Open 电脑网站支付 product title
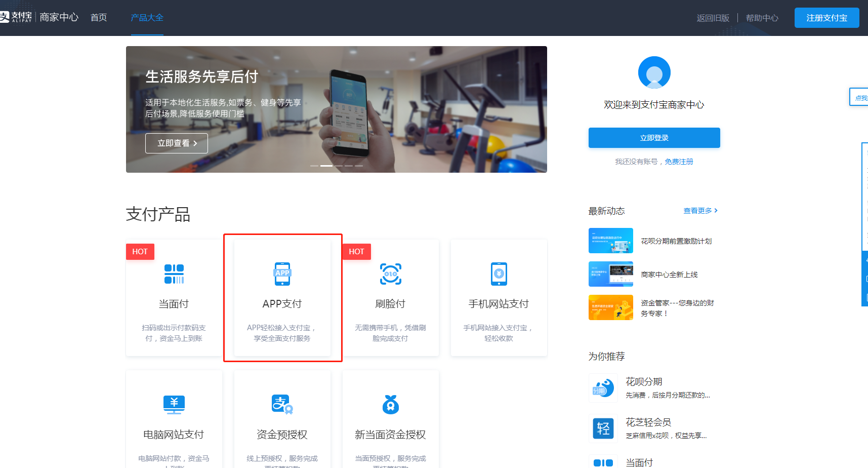This screenshot has width=868, height=468. pos(174,435)
